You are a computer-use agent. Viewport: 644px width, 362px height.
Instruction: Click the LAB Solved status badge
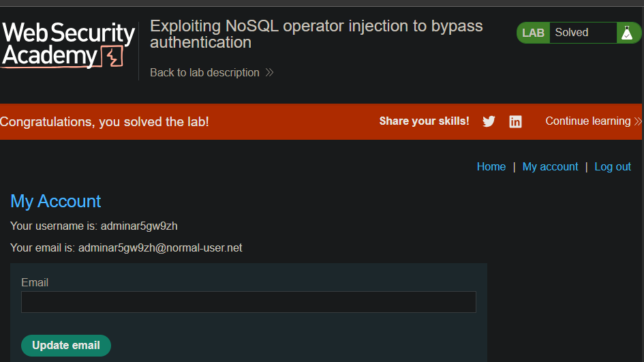[579, 33]
